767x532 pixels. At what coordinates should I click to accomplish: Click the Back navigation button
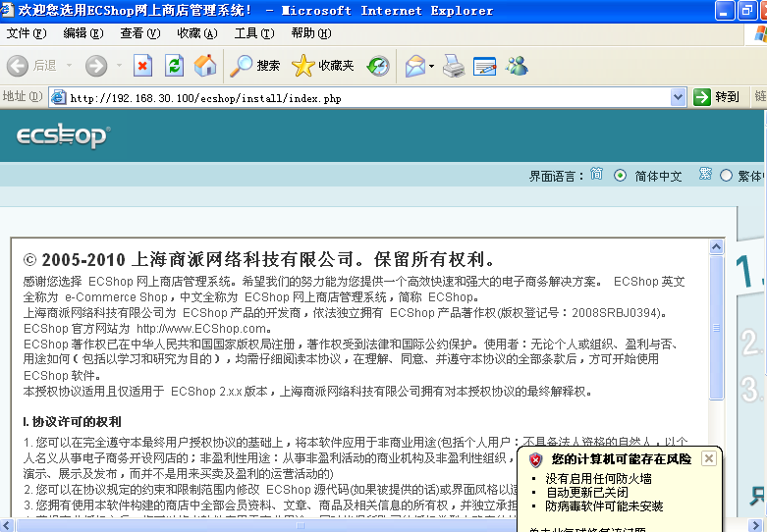32,66
